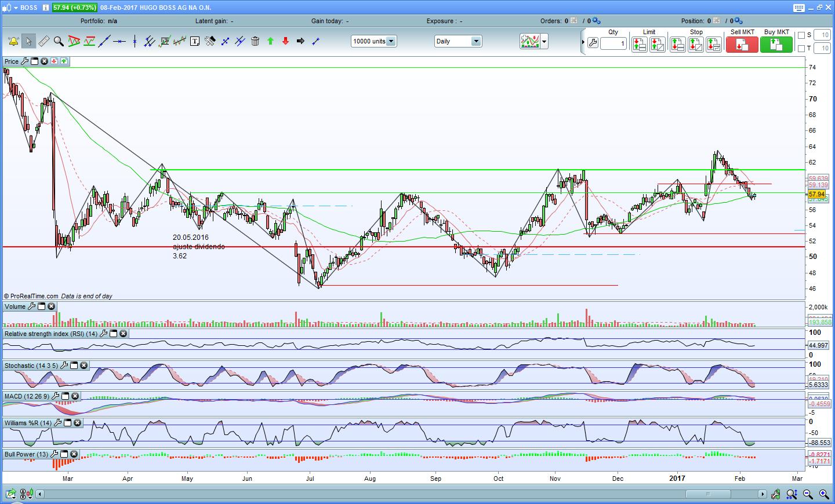Click the Qty input field

point(613,43)
